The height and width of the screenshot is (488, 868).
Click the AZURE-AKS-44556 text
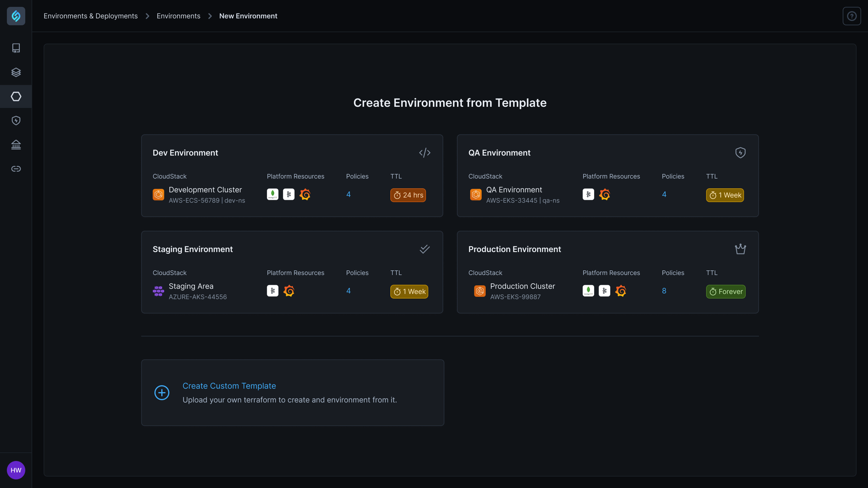(x=198, y=297)
